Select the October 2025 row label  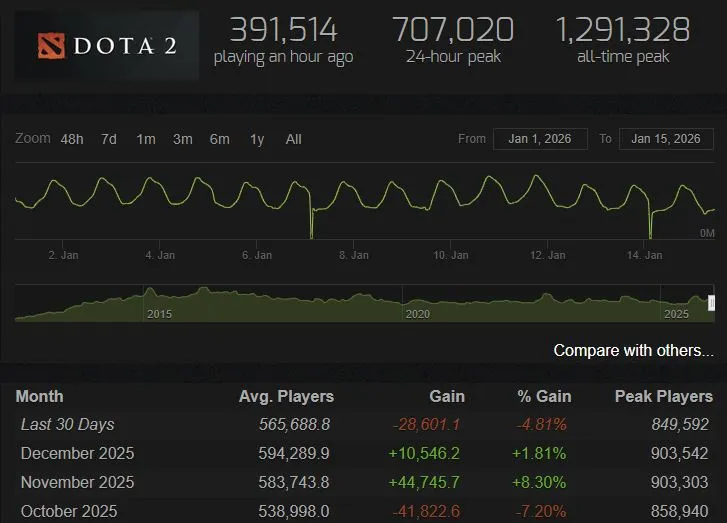(x=69, y=511)
